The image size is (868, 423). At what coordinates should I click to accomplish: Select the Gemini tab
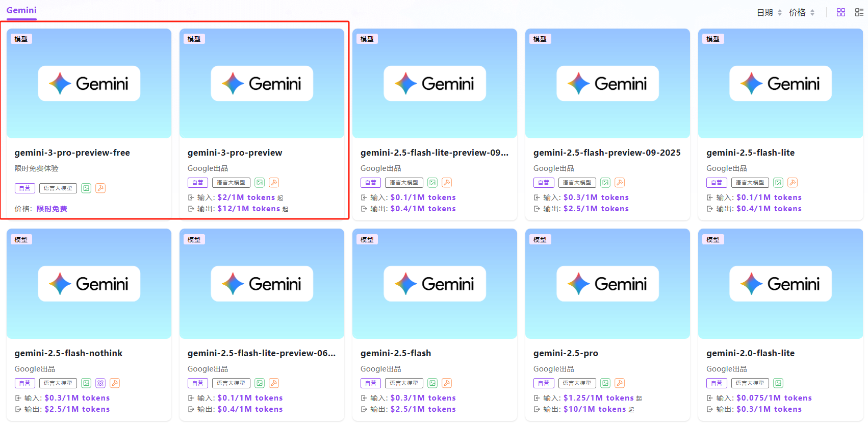(x=21, y=10)
